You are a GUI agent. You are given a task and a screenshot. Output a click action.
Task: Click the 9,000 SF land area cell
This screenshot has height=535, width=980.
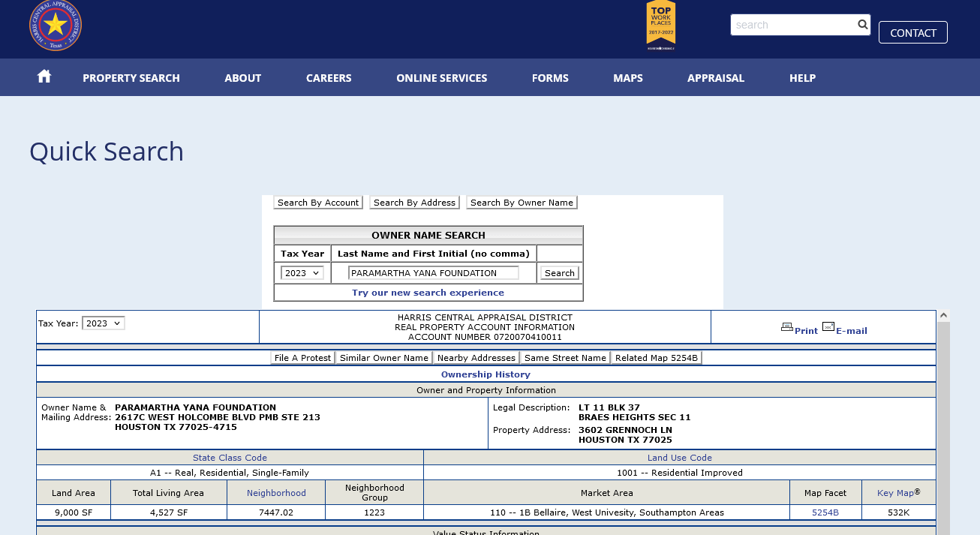coord(74,512)
